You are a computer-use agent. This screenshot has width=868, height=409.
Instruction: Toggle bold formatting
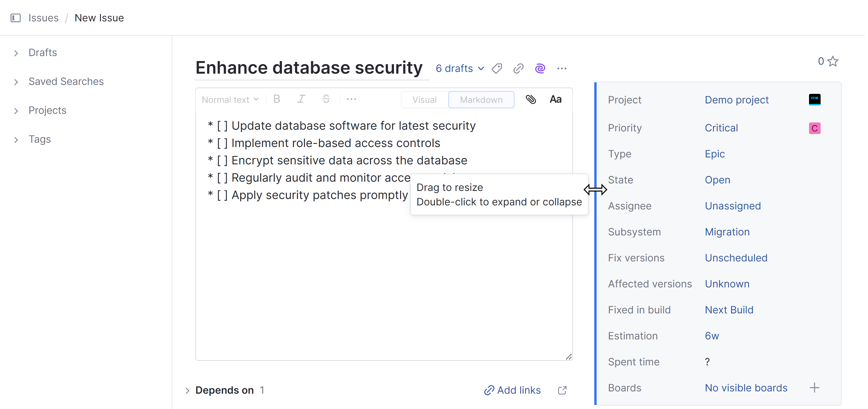pos(277,99)
